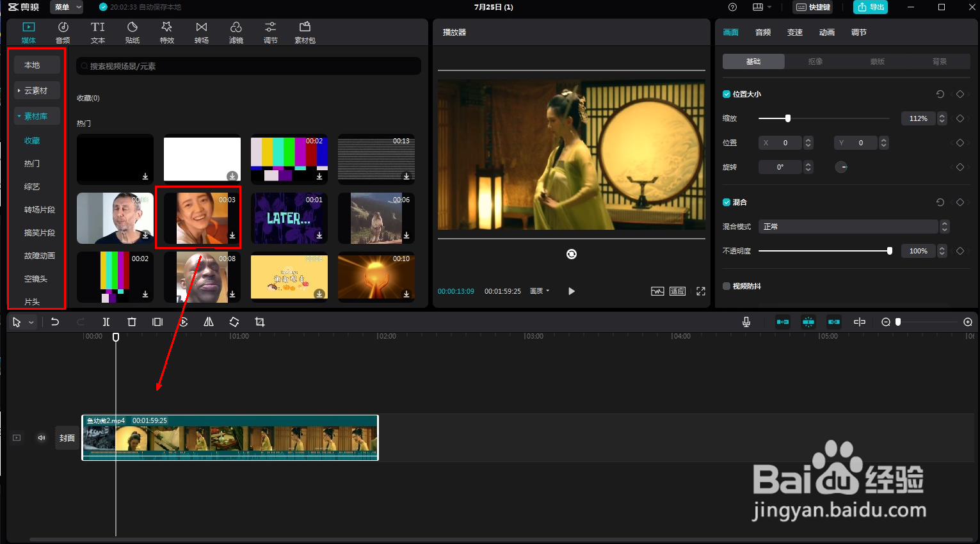
Task: Select the 搞笑片段 category link
Action: click(40, 233)
